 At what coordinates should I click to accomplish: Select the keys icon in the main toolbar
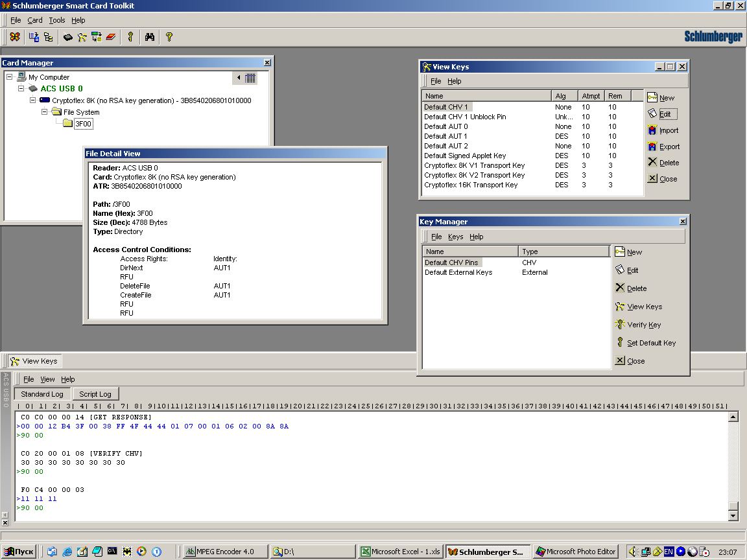click(x=82, y=37)
